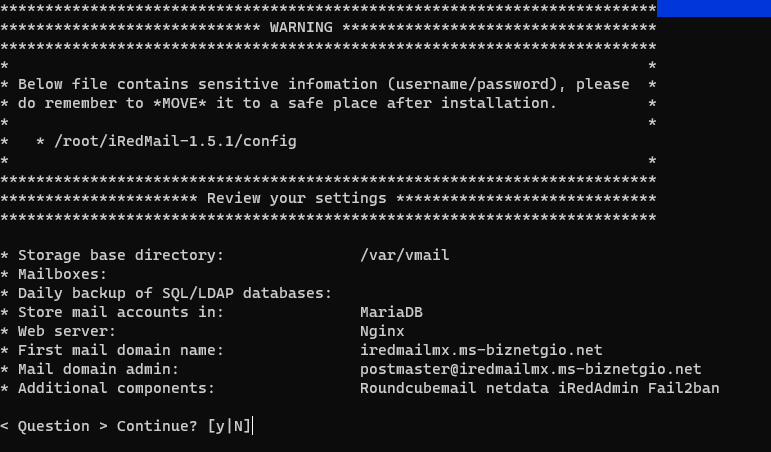Click the iredmailmx.ms-biznetgio.net domain name value
Image resolution: width=771 pixels, height=452 pixels.
point(481,350)
